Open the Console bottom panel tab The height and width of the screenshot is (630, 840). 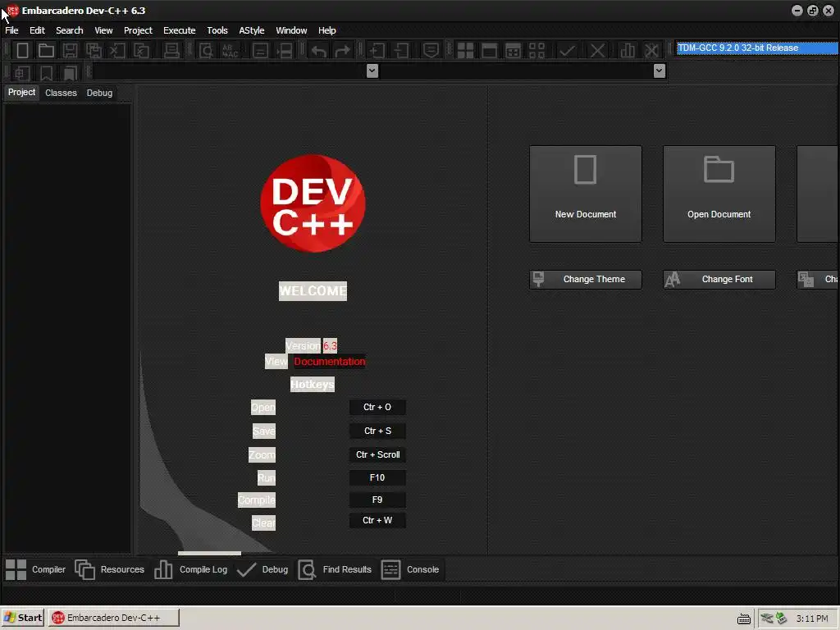click(x=410, y=569)
